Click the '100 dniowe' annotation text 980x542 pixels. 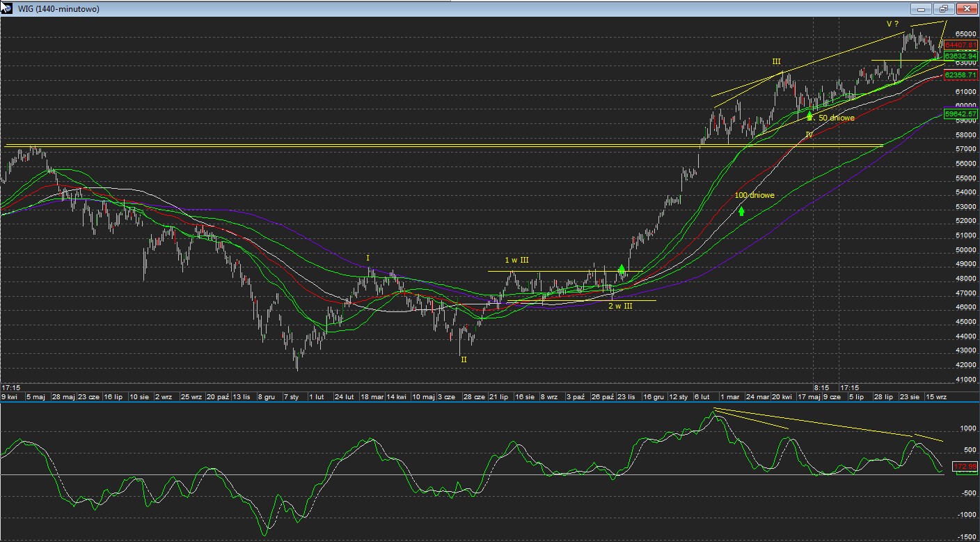click(x=754, y=196)
